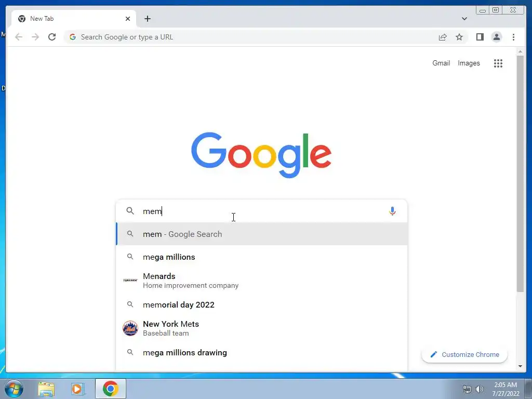Click the Google G icon in address bar
The width and height of the screenshot is (532, 399).
point(72,37)
